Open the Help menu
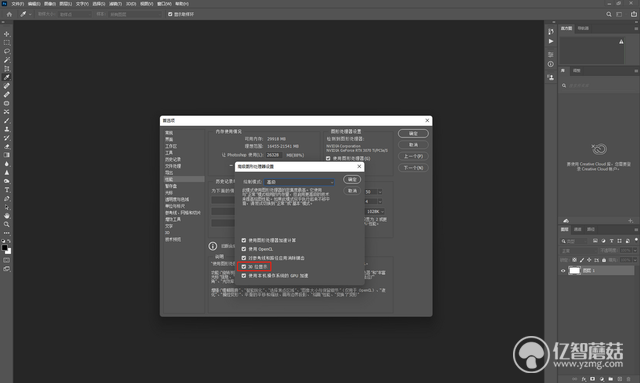Image resolution: width=640 pixels, height=383 pixels. point(182,4)
